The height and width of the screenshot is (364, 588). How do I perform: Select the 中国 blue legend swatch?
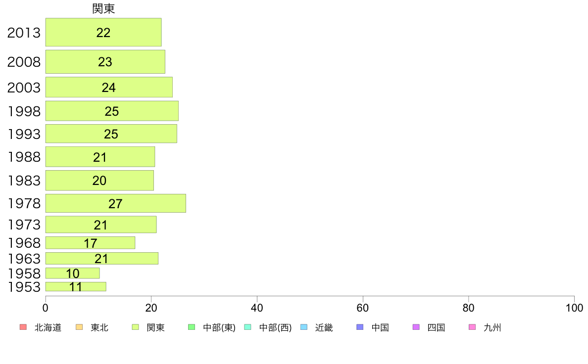point(360,327)
